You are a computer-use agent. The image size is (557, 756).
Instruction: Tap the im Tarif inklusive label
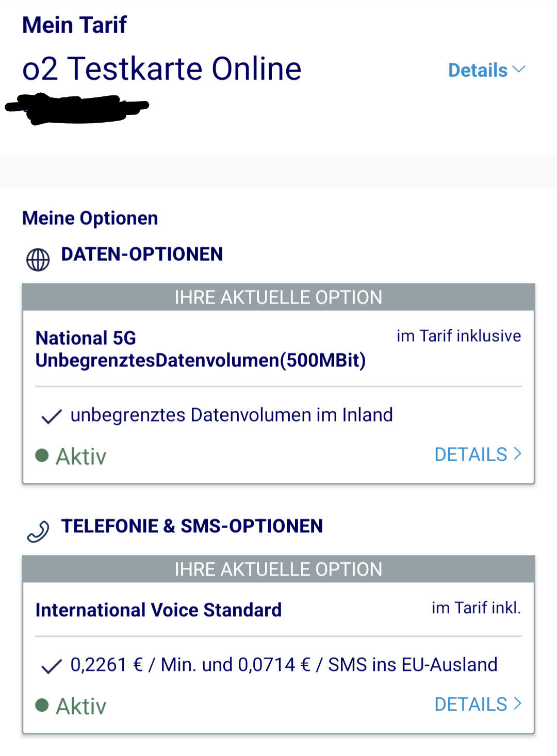click(458, 336)
